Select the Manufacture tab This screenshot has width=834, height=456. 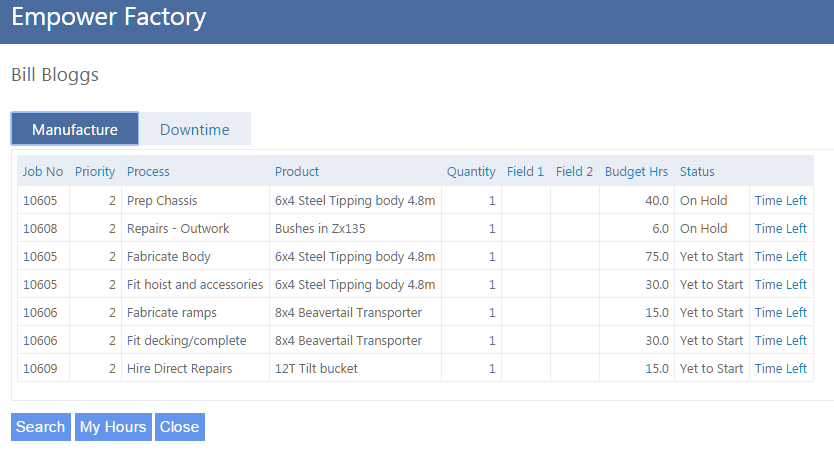pos(75,129)
